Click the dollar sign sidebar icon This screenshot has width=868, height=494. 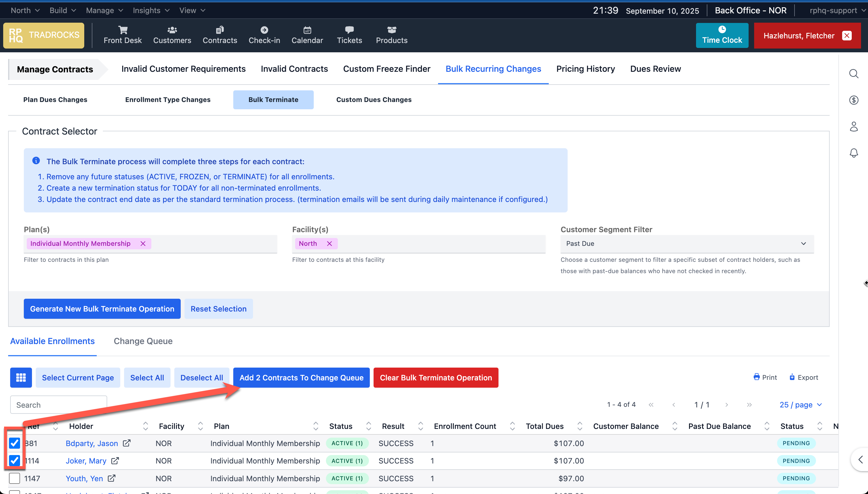tap(853, 100)
